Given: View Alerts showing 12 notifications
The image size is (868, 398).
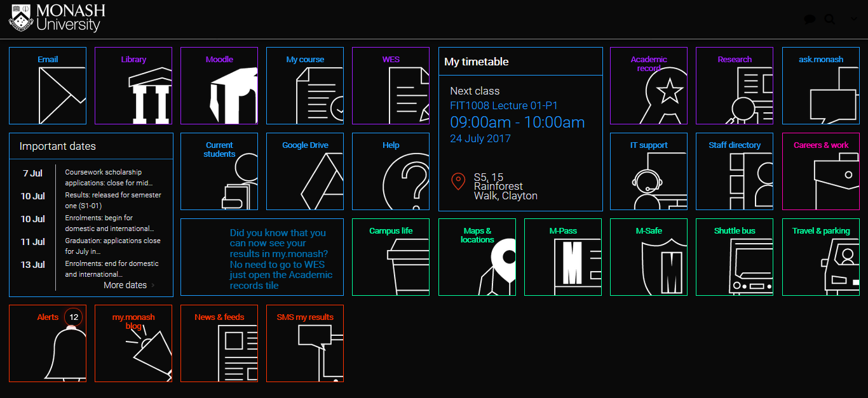Looking at the screenshot, I should tap(47, 343).
